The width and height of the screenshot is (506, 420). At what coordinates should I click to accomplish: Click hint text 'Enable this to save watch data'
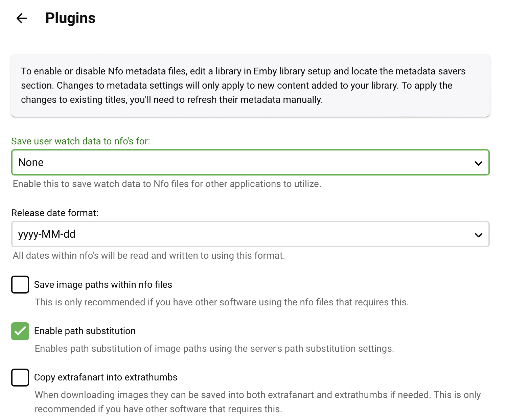167,184
